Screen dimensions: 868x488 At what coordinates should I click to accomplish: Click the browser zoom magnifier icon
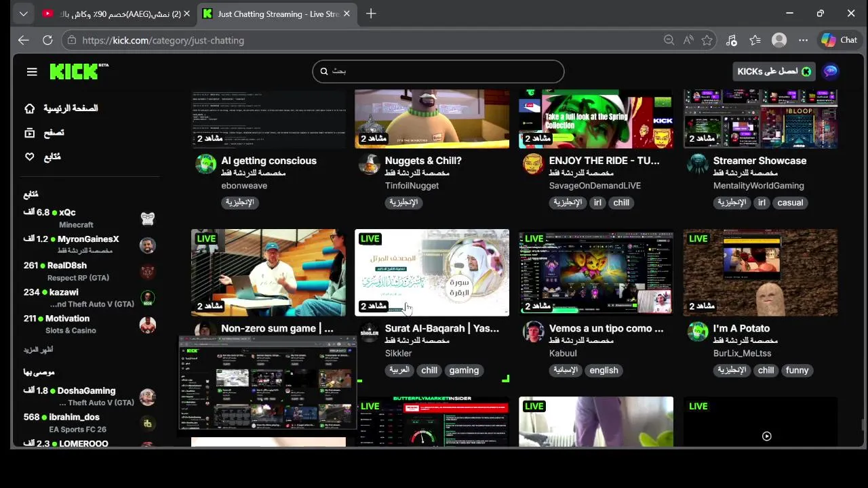(x=669, y=40)
